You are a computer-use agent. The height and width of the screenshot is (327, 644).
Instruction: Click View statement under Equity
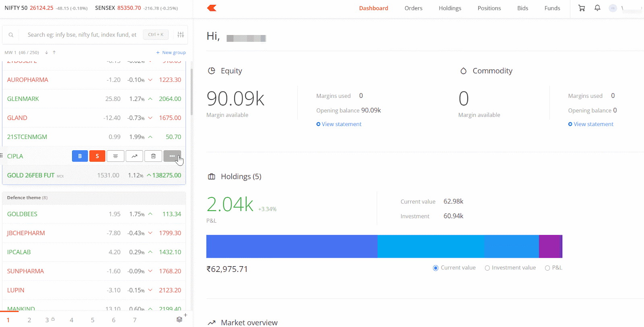[x=341, y=124]
